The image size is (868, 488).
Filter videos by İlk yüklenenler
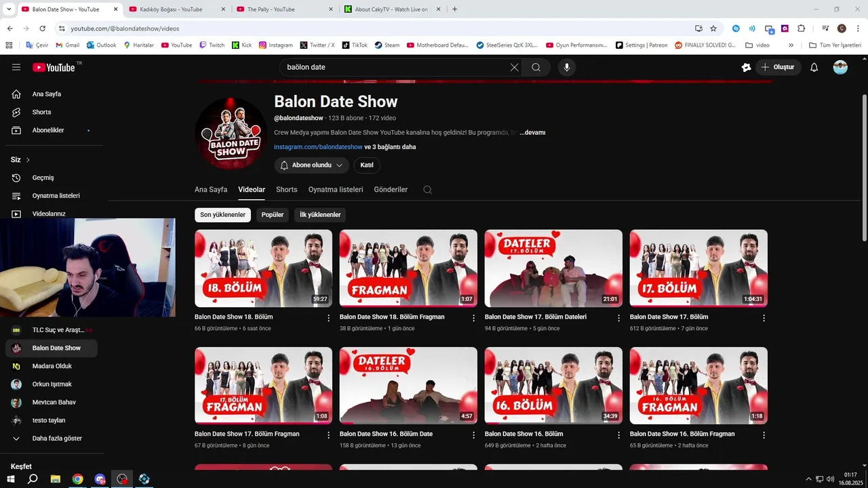(x=320, y=215)
